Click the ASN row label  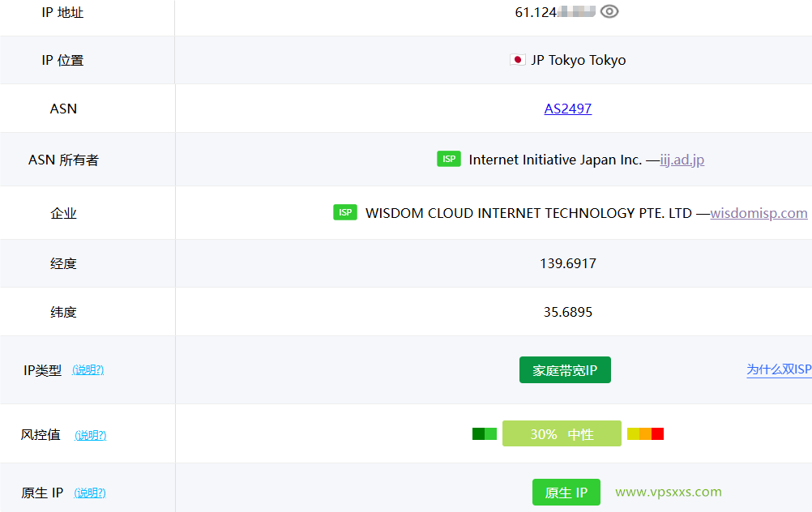pos(63,109)
